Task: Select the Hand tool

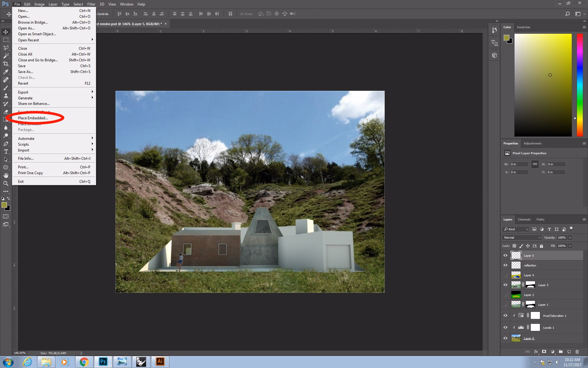Action: click(6, 175)
